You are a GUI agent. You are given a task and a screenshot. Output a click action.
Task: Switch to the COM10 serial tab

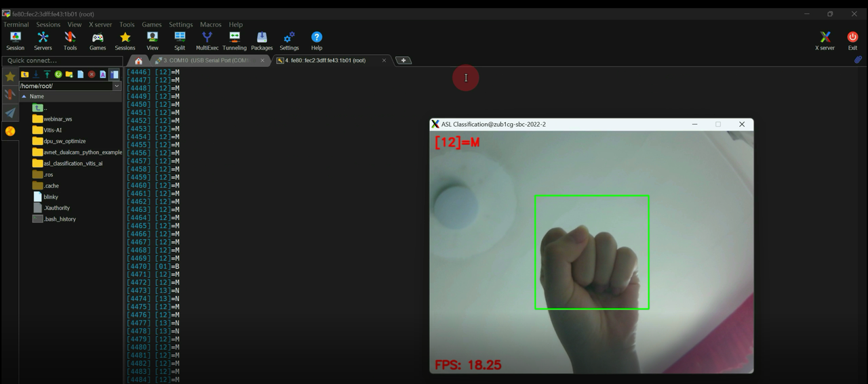[210, 60]
